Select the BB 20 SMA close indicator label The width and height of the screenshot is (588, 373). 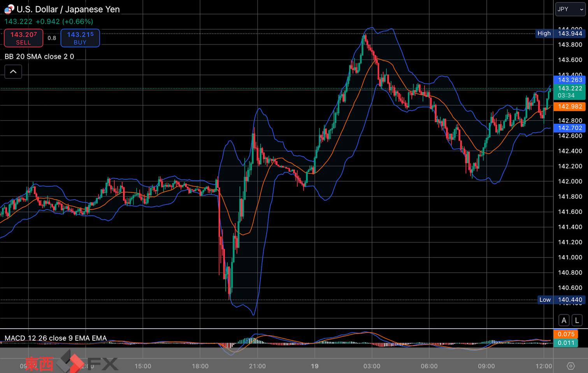(x=39, y=56)
